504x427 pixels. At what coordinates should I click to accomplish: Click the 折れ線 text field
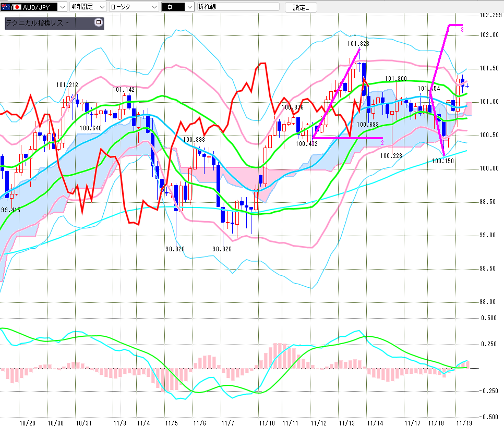coord(237,7)
